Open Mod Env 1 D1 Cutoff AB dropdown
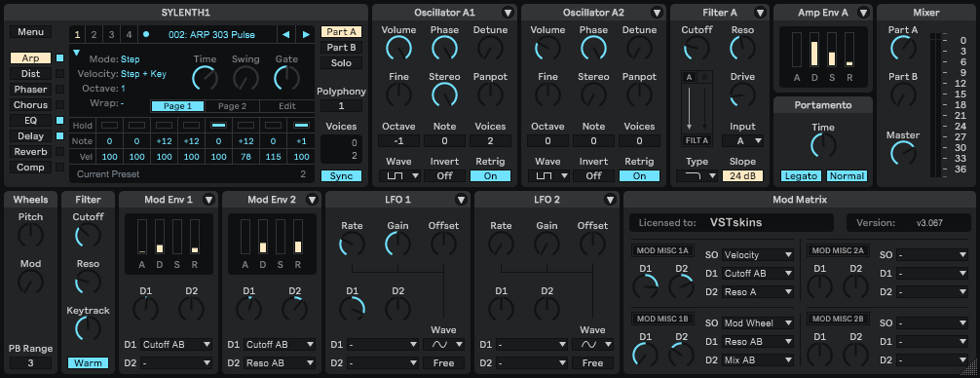Screen dimensions: 980x378 click(176, 344)
